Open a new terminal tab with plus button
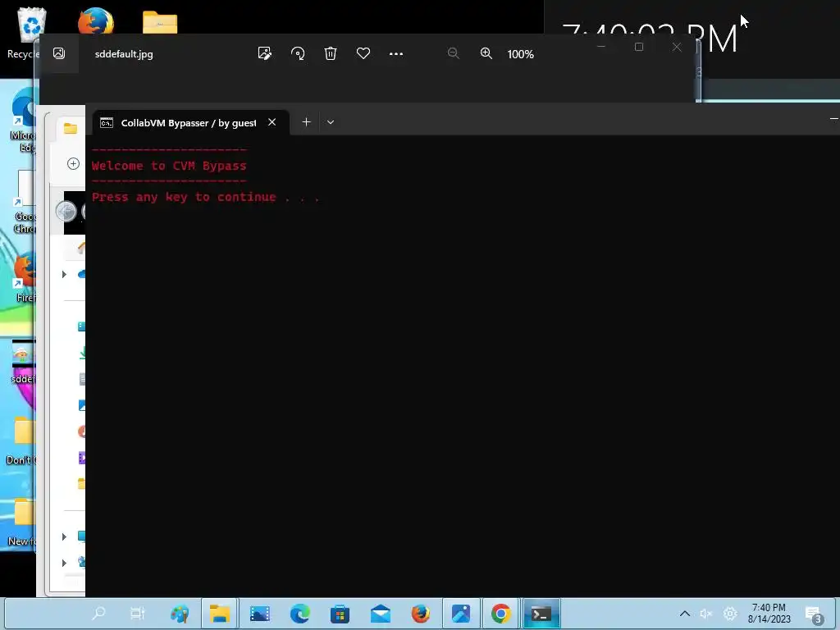The height and width of the screenshot is (630, 840). pos(306,122)
